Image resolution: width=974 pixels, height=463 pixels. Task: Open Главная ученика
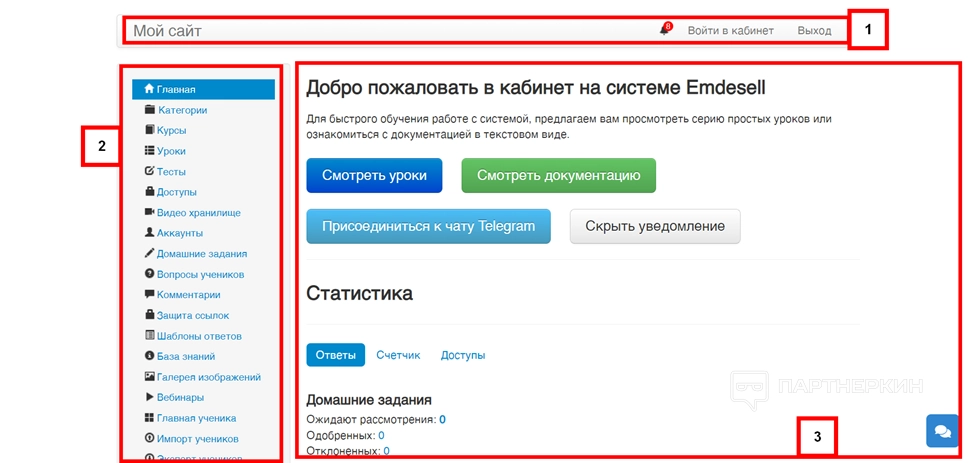(196, 418)
